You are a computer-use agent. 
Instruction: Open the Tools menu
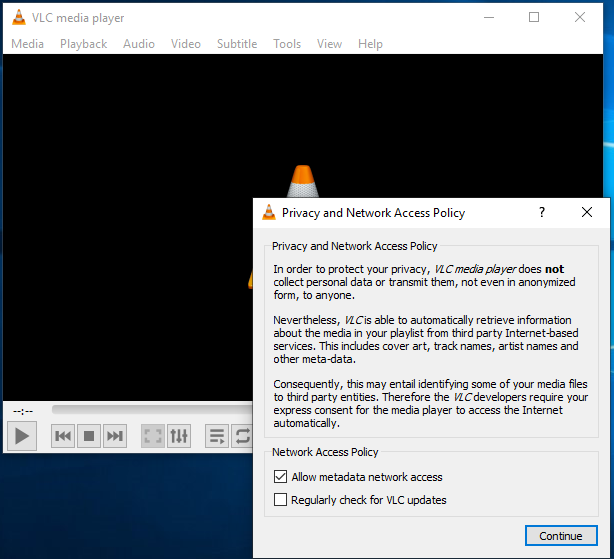coord(287,44)
